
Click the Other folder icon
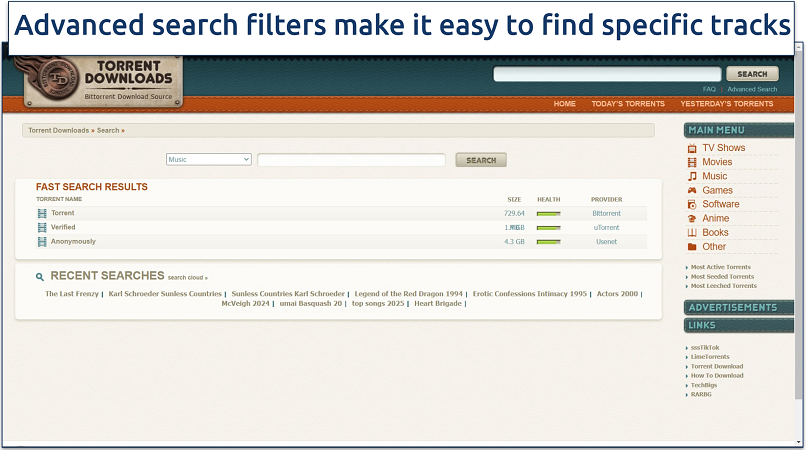[692, 247]
